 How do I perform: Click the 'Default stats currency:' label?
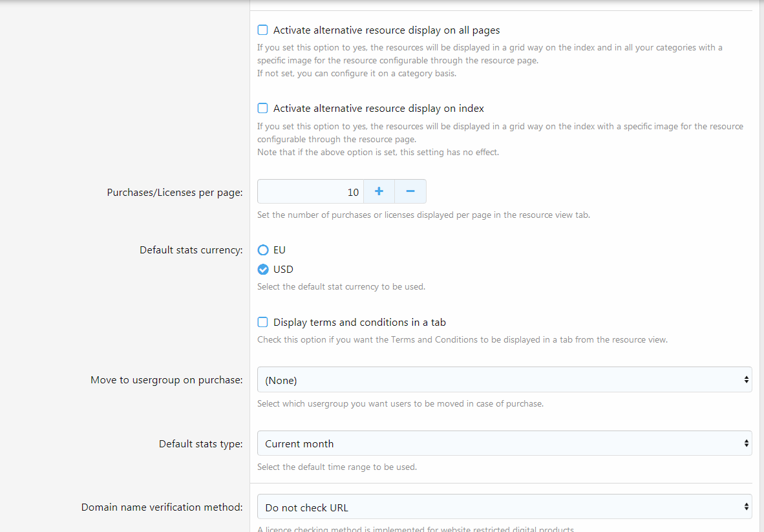191,250
